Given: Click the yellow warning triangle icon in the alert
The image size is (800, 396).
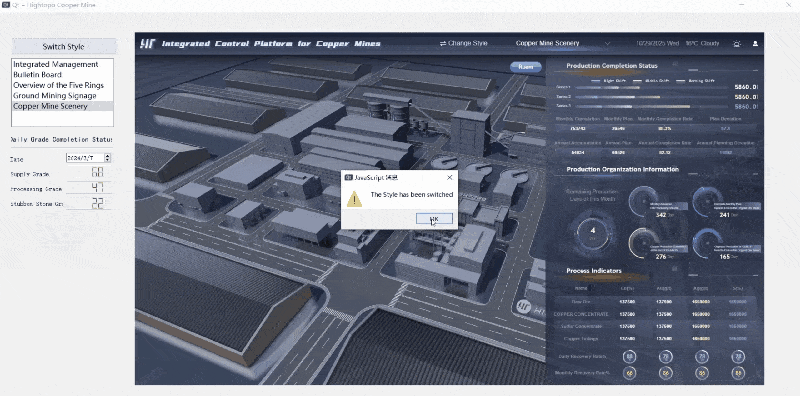Looking at the screenshot, I should pos(354,199).
